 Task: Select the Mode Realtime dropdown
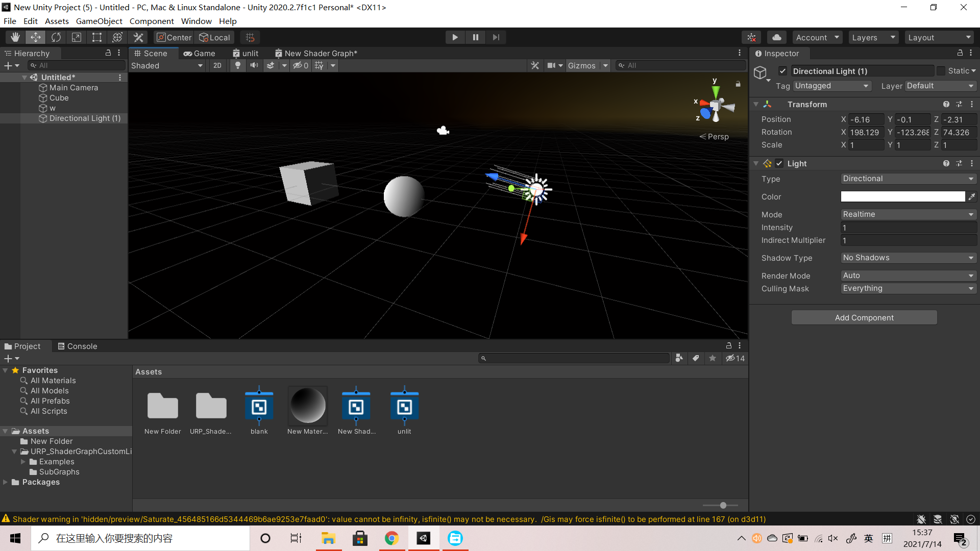(x=906, y=214)
